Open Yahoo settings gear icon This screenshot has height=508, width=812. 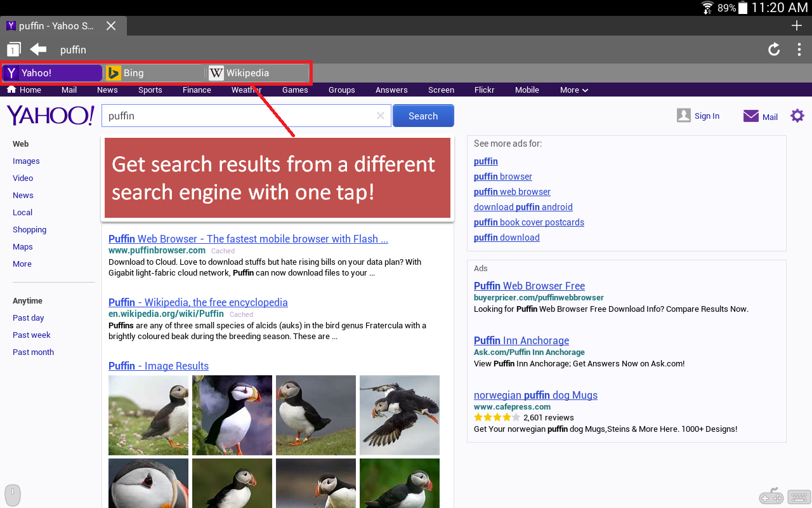797,116
